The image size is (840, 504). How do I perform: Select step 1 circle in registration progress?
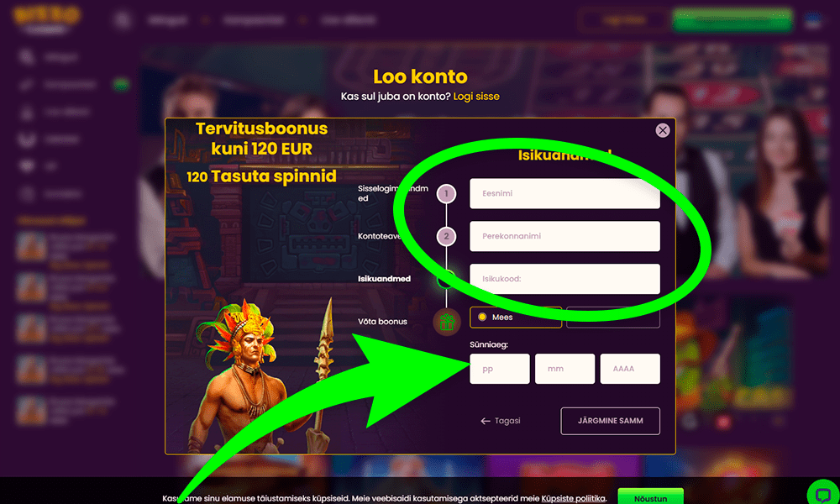pyautogui.click(x=446, y=193)
